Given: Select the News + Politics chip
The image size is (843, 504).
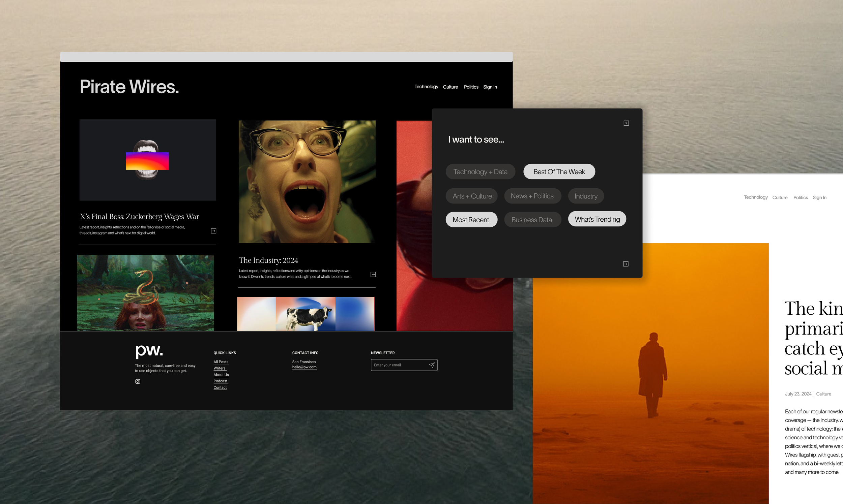Looking at the screenshot, I should coord(532,196).
